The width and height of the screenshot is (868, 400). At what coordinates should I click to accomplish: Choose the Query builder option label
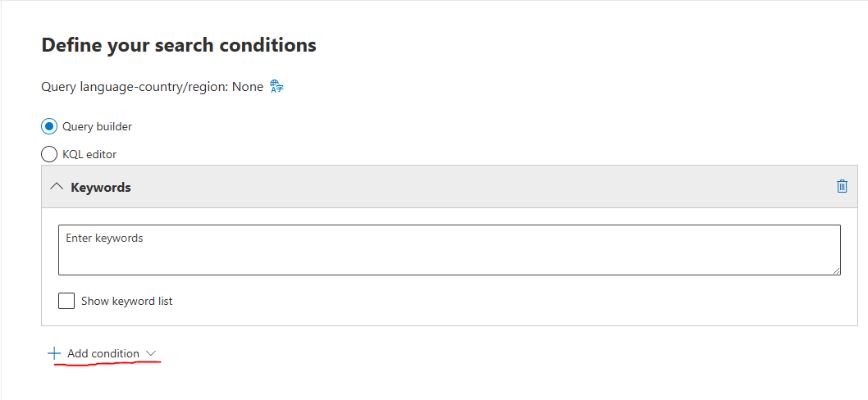[97, 126]
